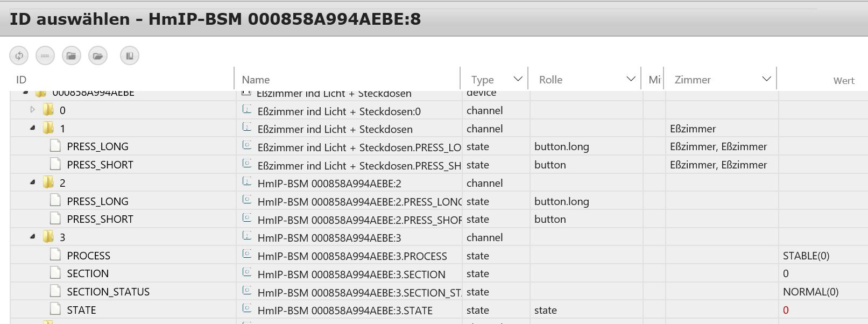The height and width of the screenshot is (324, 868).
Task: Expand channel 0 tree node
Action: coord(33,110)
